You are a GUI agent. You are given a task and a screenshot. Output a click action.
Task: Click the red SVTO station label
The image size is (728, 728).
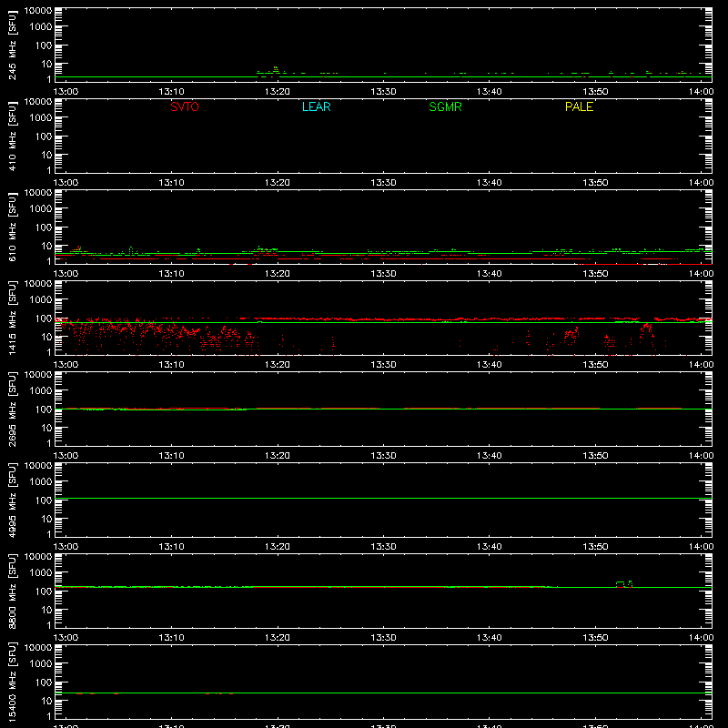point(185,106)
